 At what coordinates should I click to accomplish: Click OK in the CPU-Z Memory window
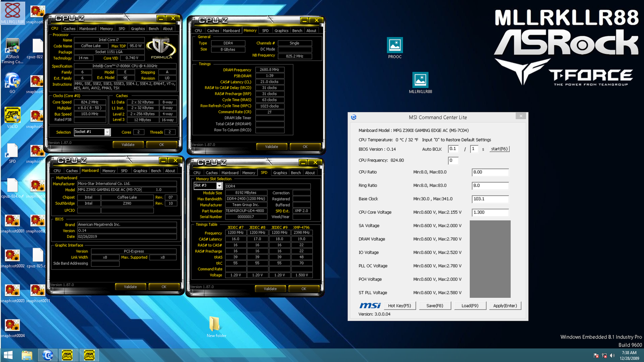pyautogui.click(x=305, y=147)
